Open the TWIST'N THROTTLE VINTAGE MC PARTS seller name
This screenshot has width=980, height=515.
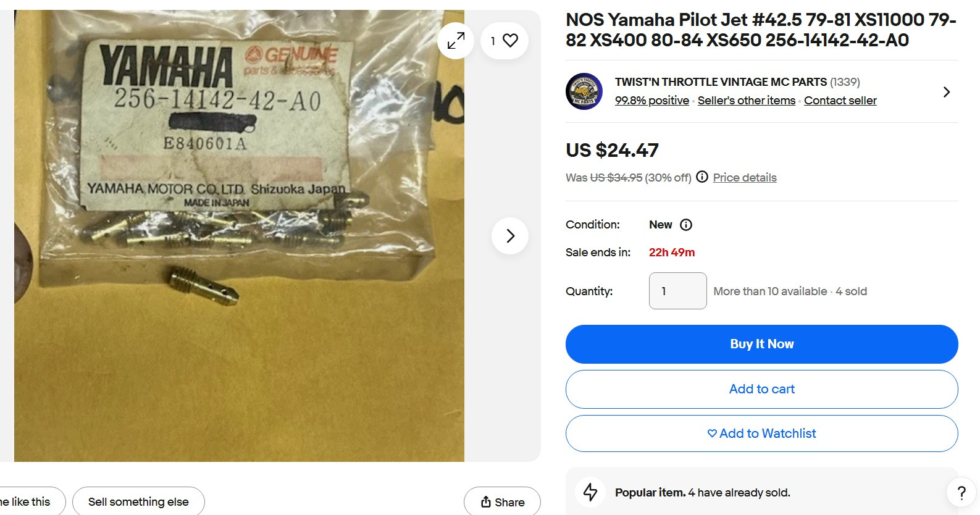click(721, 82)
